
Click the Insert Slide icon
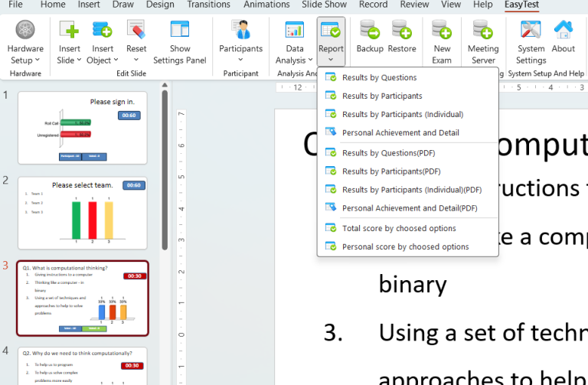pos(69,30)
